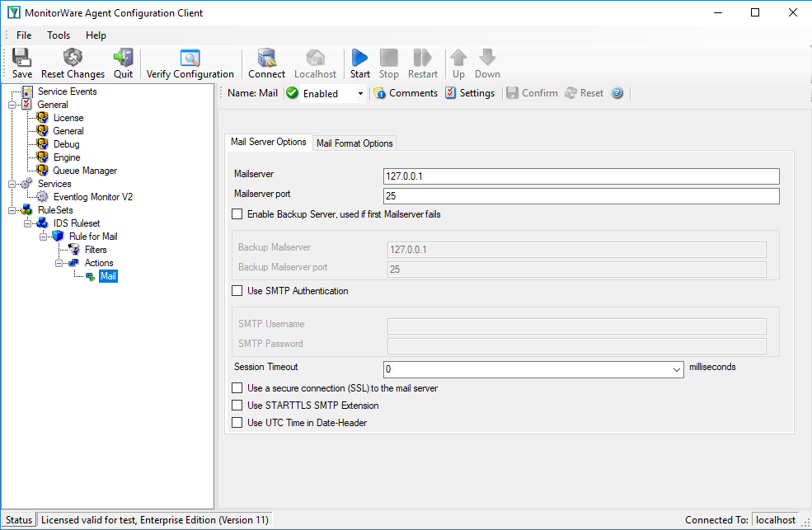Click the green Enabled status checkmark icon
The image size is (812, 530).
coord(292,93)
